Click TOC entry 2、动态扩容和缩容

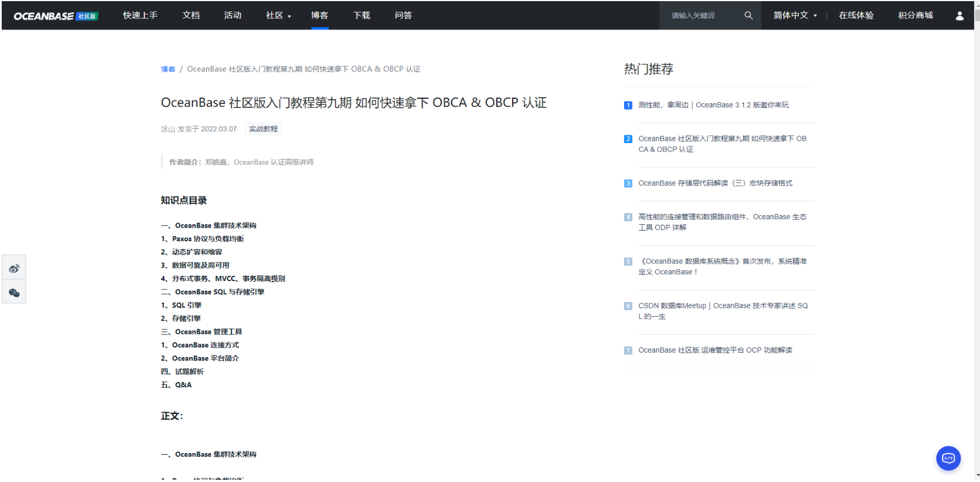(191, 252)
